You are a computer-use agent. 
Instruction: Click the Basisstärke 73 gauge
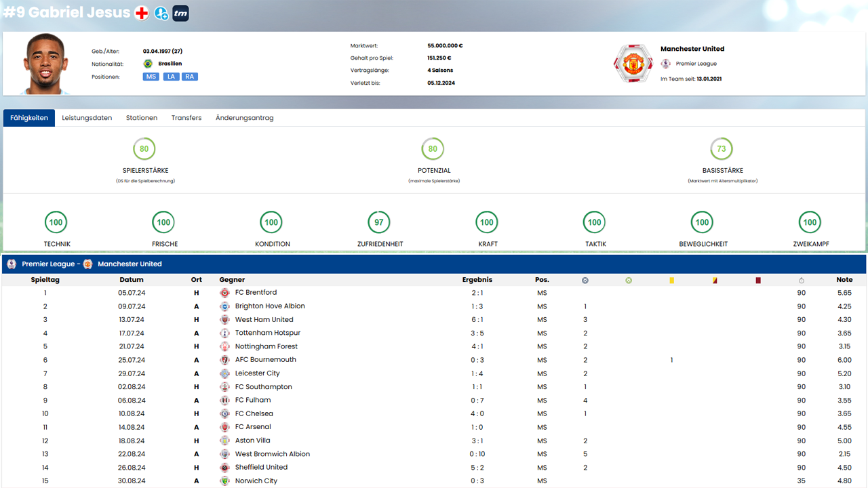click(722, 148)
